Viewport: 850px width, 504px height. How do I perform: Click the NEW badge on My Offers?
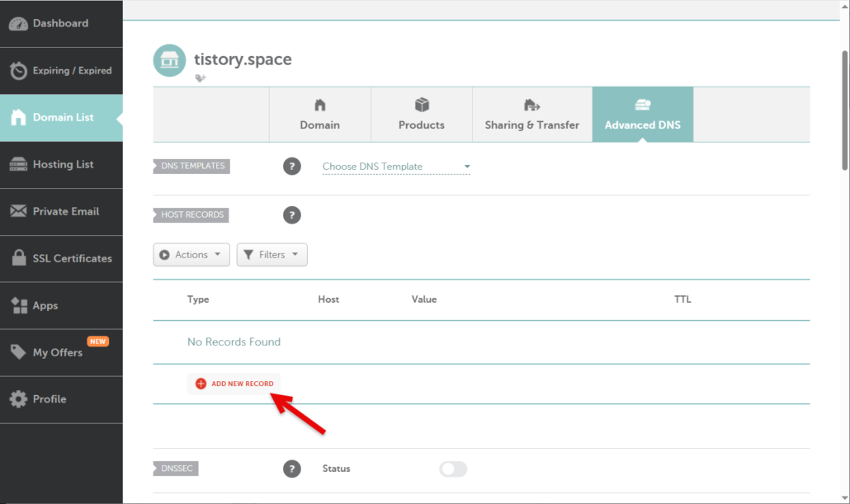98,341
